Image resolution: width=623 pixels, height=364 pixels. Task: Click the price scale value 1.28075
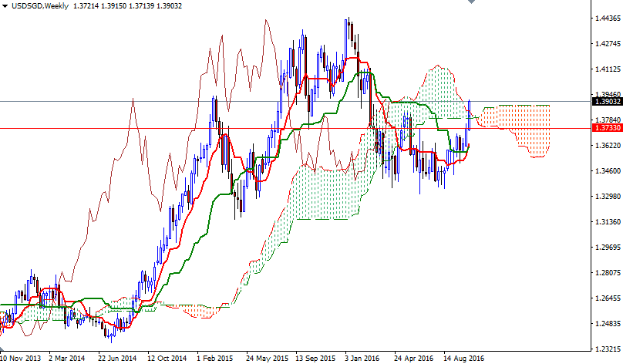click(608, 272)
